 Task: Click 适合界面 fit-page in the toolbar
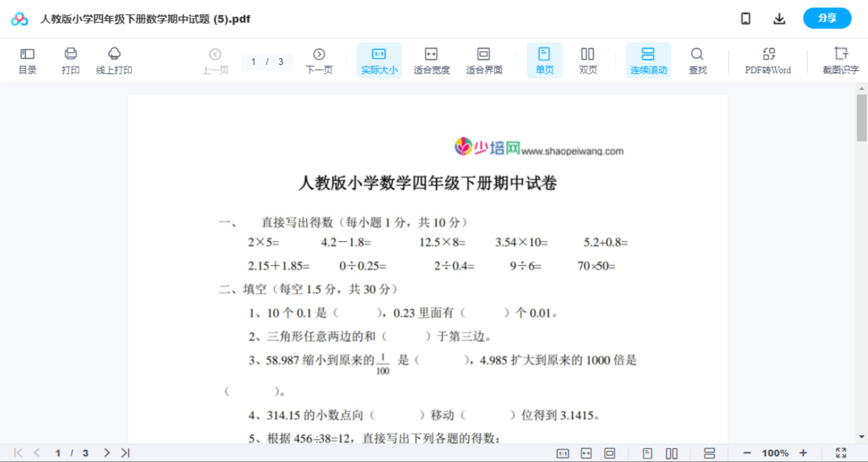point(484,60)
